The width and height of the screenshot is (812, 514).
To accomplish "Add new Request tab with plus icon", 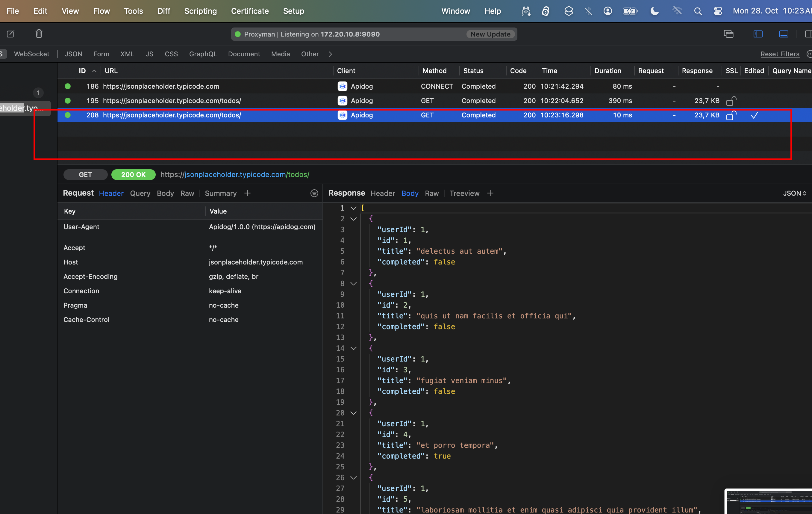I will pyautogui.click(x=247, y=193).
